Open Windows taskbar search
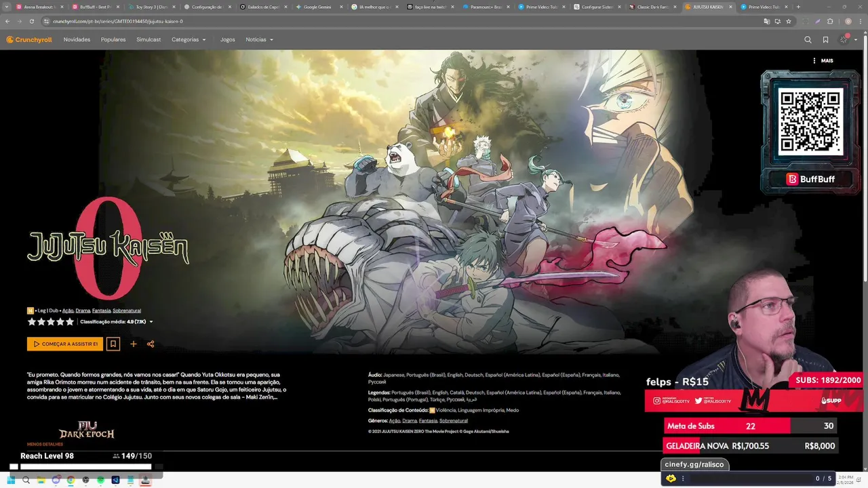 point(26,480)
